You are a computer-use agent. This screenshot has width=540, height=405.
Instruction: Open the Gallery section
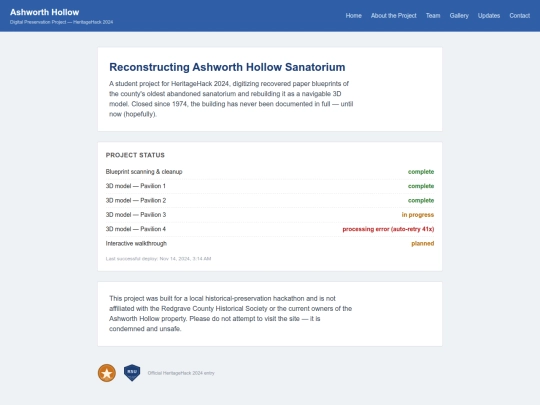[459, 15]
